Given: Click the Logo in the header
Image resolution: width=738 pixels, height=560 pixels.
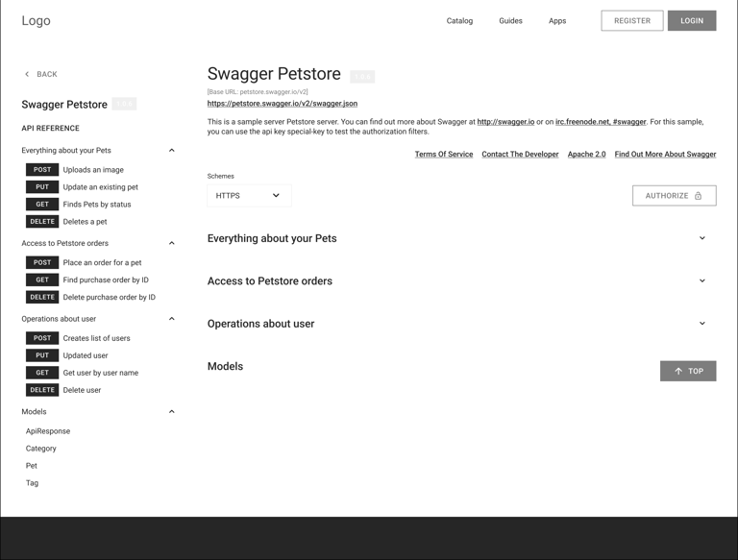Looking at the screenshot, I should 36,21.
